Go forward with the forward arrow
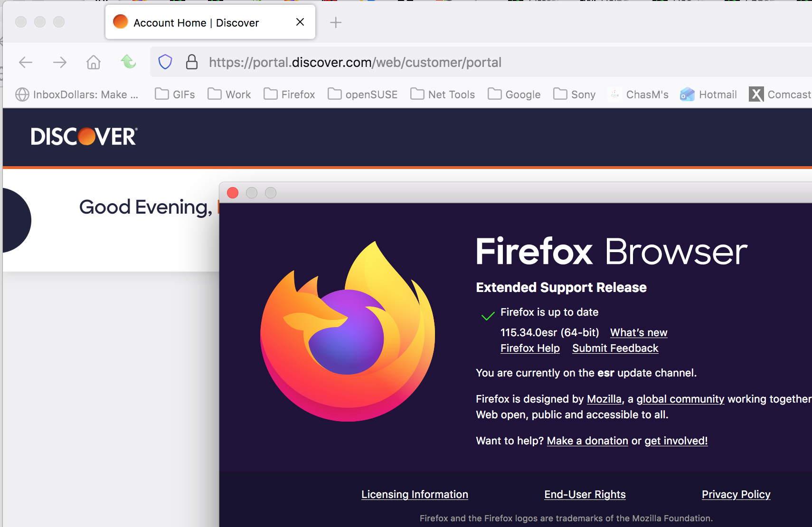 point(60,62)
